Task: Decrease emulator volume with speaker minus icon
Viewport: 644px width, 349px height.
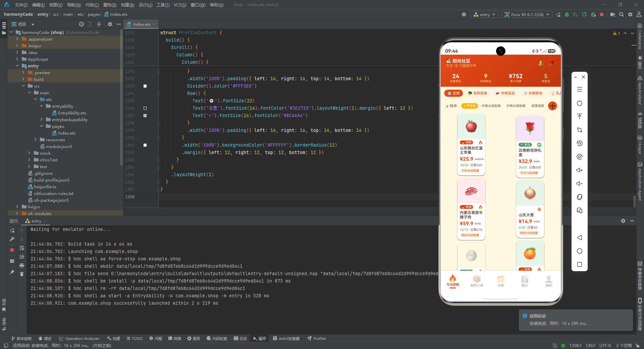Action: tap(580, 184)
